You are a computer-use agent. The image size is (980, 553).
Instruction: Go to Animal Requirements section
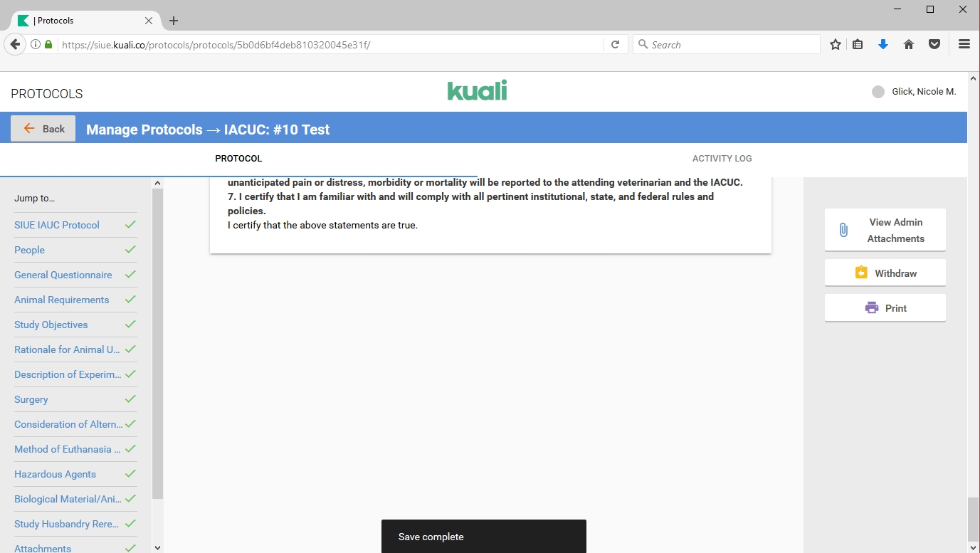62,300
